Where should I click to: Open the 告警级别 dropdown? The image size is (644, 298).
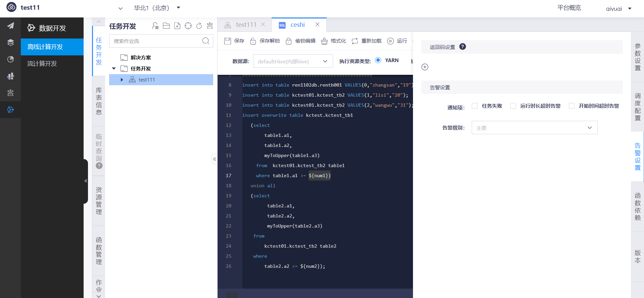(x=535, y=128)
